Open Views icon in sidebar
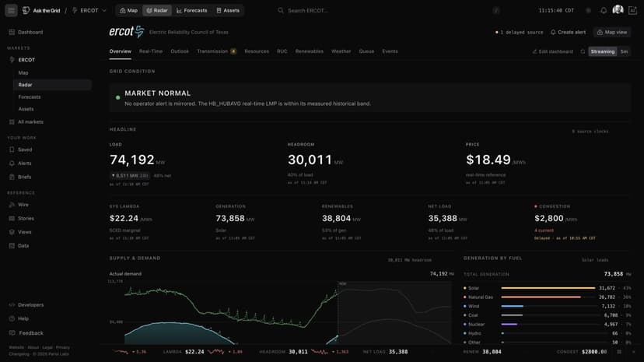 [12, 232]
